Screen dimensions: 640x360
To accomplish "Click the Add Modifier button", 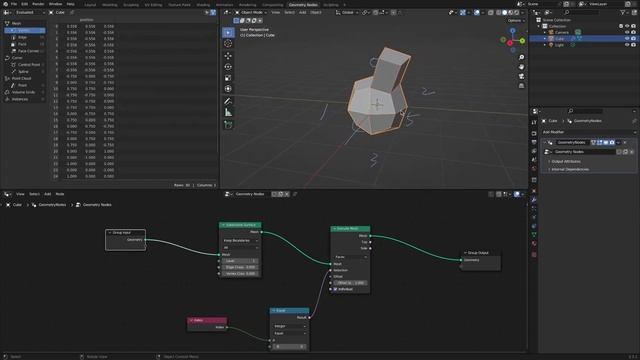I will tap(589, 132).
